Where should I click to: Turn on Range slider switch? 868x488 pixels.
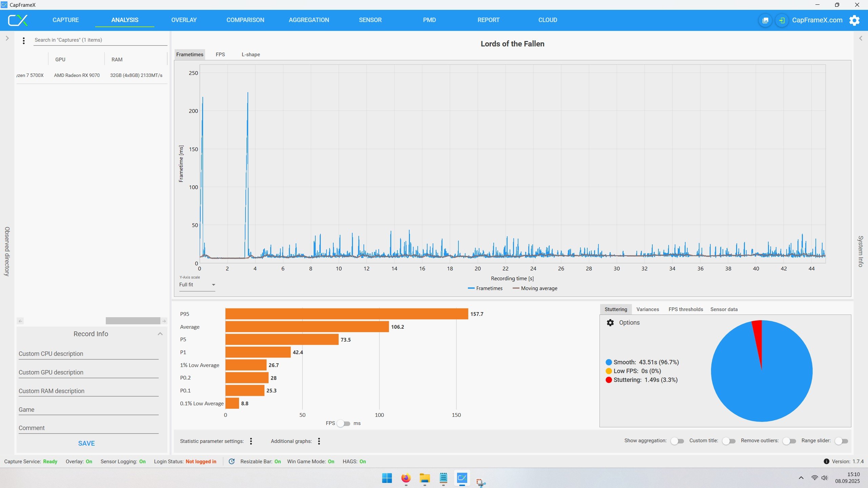pos(841,441)
